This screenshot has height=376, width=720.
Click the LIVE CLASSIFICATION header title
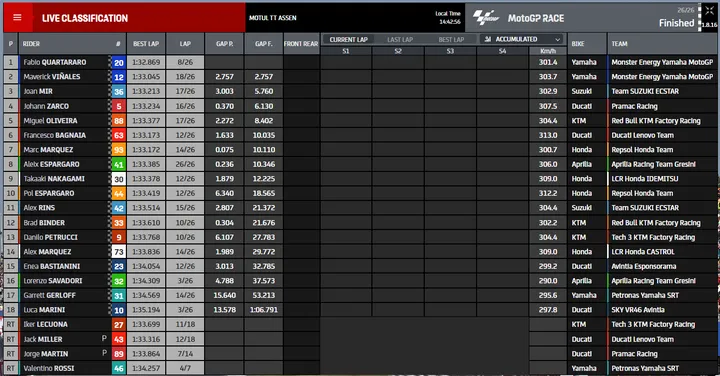click(85, 18)
